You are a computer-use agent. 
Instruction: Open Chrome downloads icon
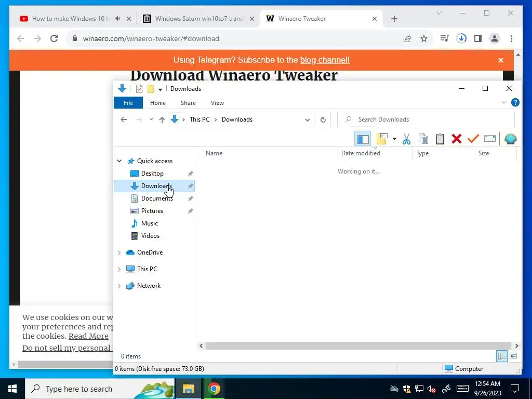tap(461, 38)
